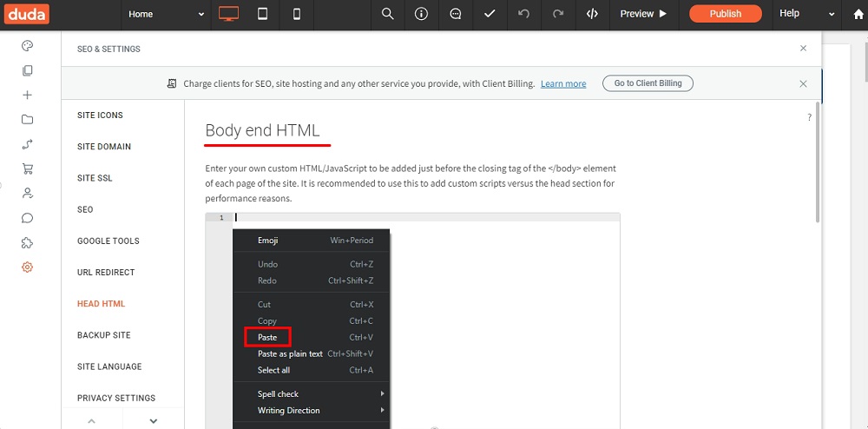Open the search magnifier icon

tap(388, 15)
